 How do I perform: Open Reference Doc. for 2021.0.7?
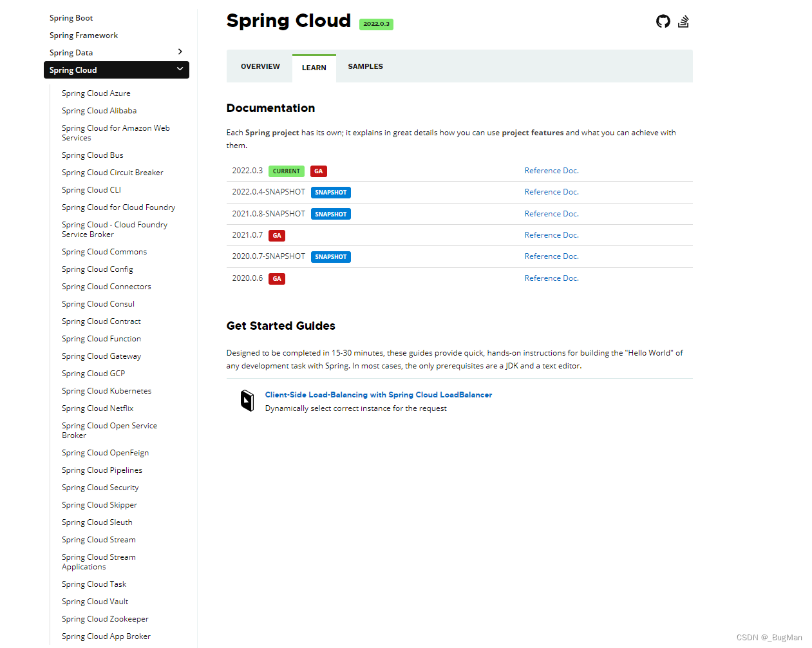click(552, 235)
